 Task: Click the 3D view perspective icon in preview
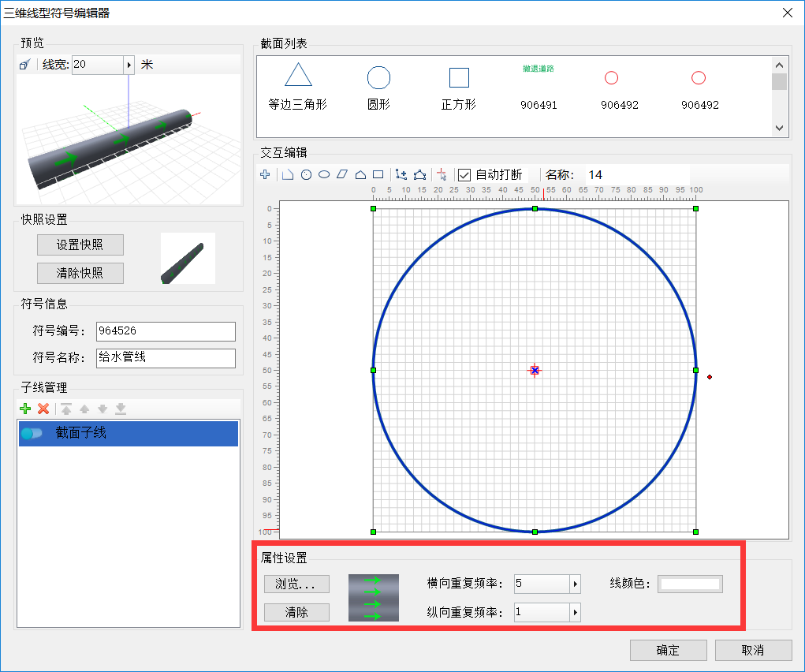click(25, 65)
